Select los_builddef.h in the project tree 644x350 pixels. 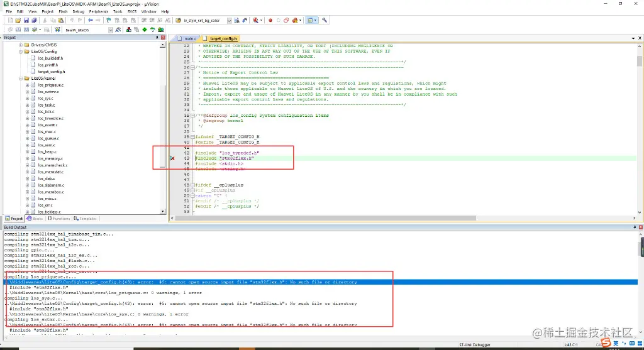[x=50, y=58]
